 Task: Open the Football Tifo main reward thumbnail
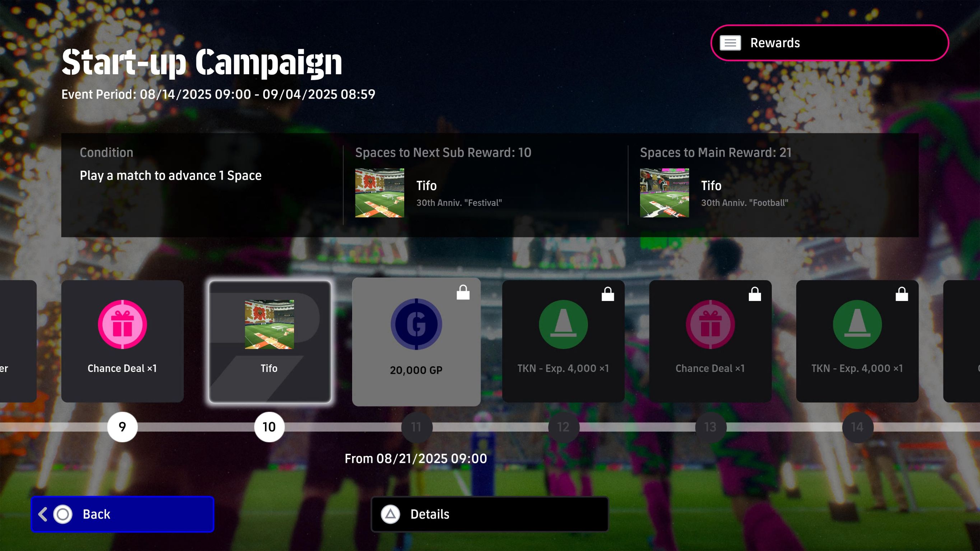[664, 193]
